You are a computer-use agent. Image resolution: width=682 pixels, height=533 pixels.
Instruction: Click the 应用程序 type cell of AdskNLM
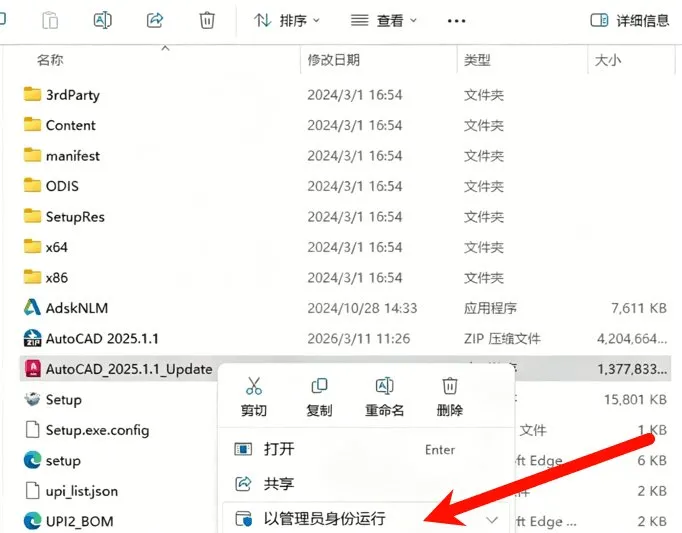pyautogui.click(x=490, y=308)
